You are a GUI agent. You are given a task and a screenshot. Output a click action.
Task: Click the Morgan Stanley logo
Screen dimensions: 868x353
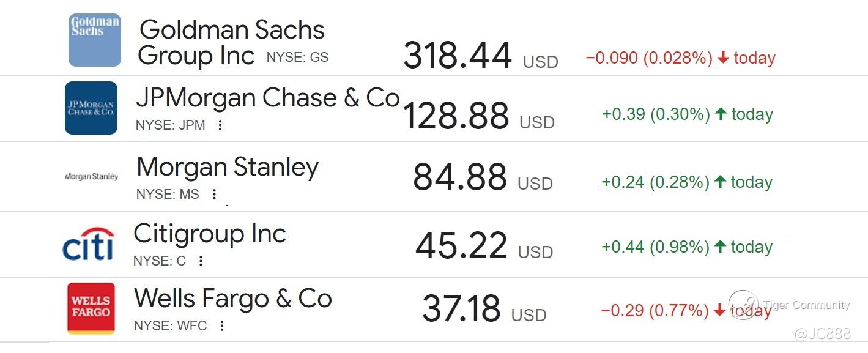91,176
